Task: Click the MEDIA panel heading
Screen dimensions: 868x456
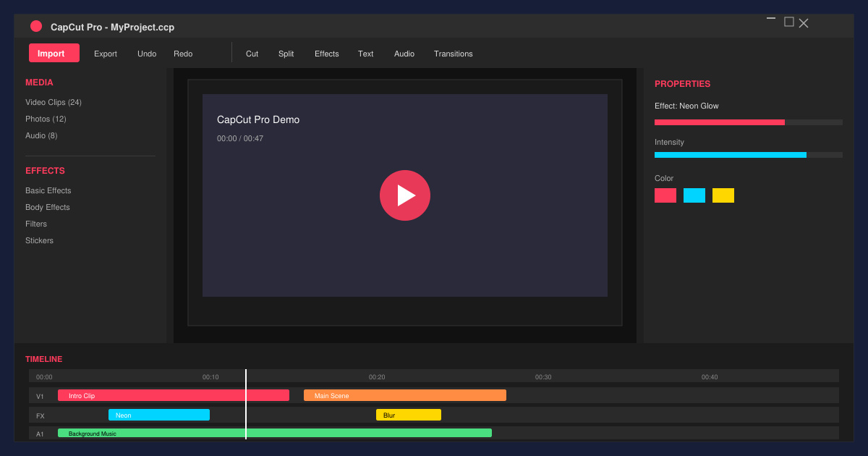Action: (39, 83)
